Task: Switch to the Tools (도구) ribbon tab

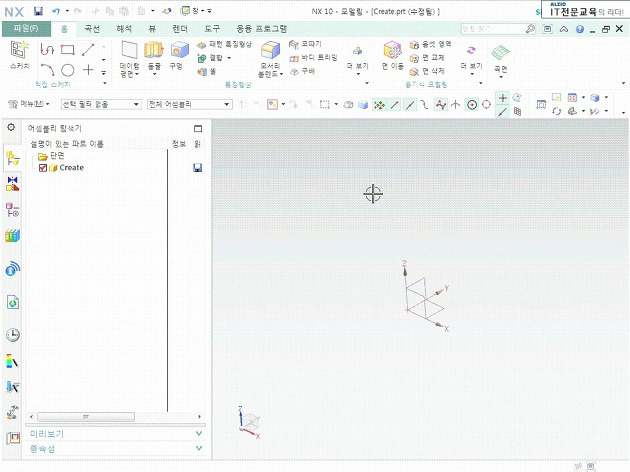Action: [x=212, y=29]
